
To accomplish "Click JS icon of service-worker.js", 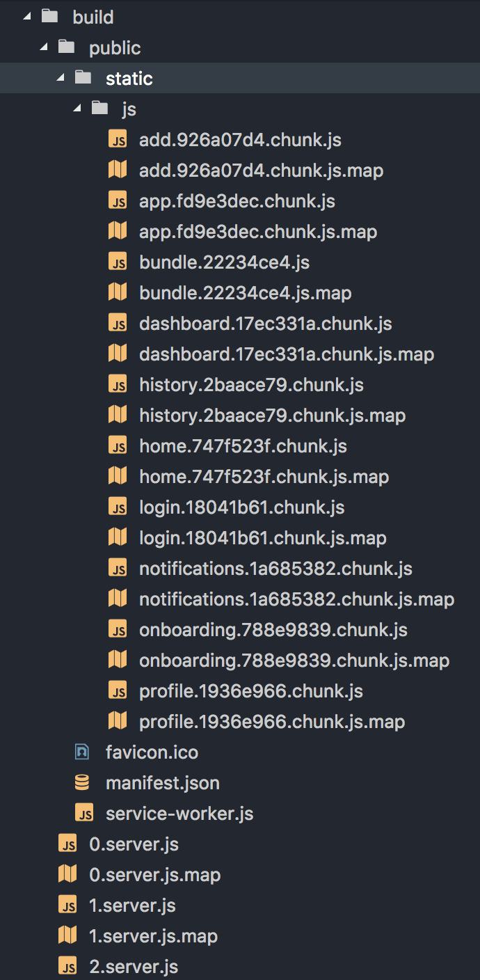I will point(84,814).
